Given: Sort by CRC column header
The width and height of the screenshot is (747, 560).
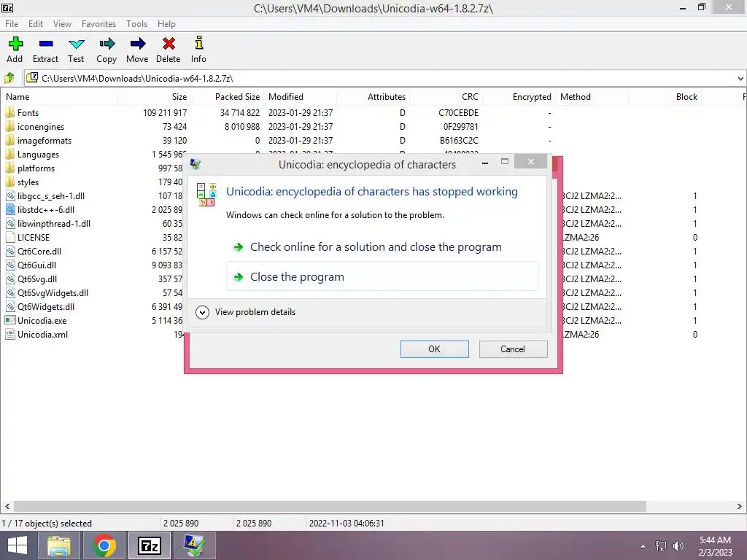Looking at the screenshot, I should 446,97.
